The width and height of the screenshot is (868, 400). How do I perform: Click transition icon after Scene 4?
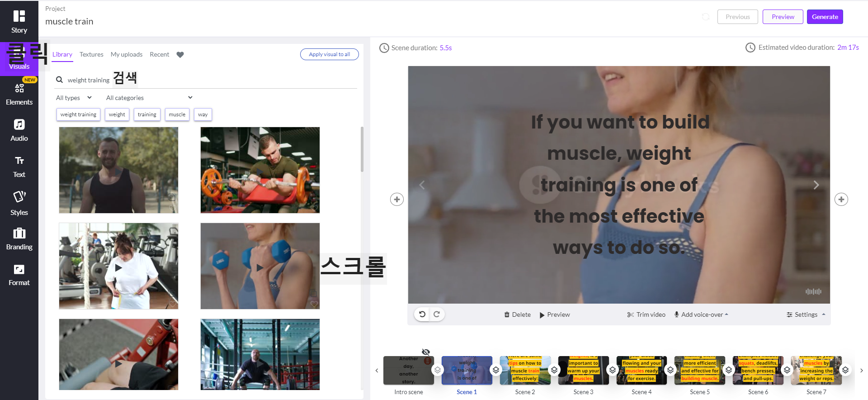pos(670,370)
